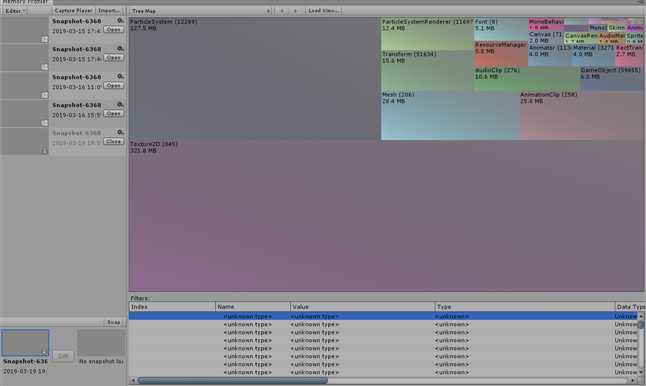Click right arrow of table horizontal scrollbar
The height and width of the screenshot is (386, 646).
[633, 381]
